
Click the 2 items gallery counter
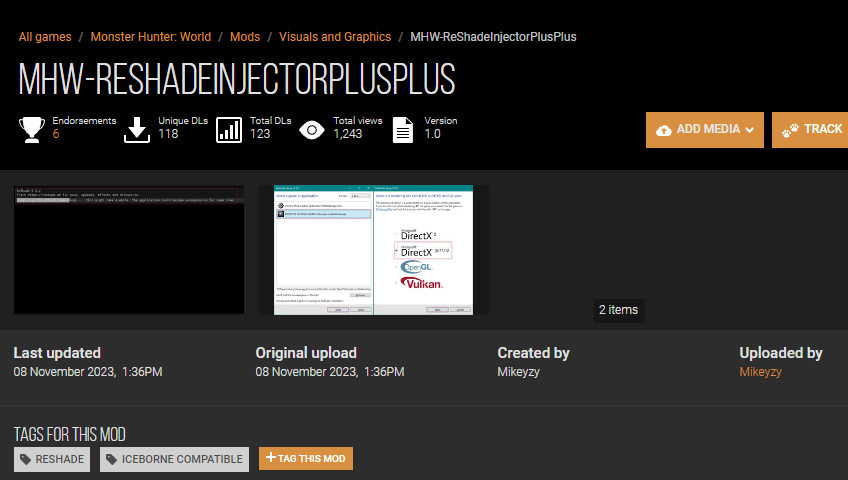(619, 310)
